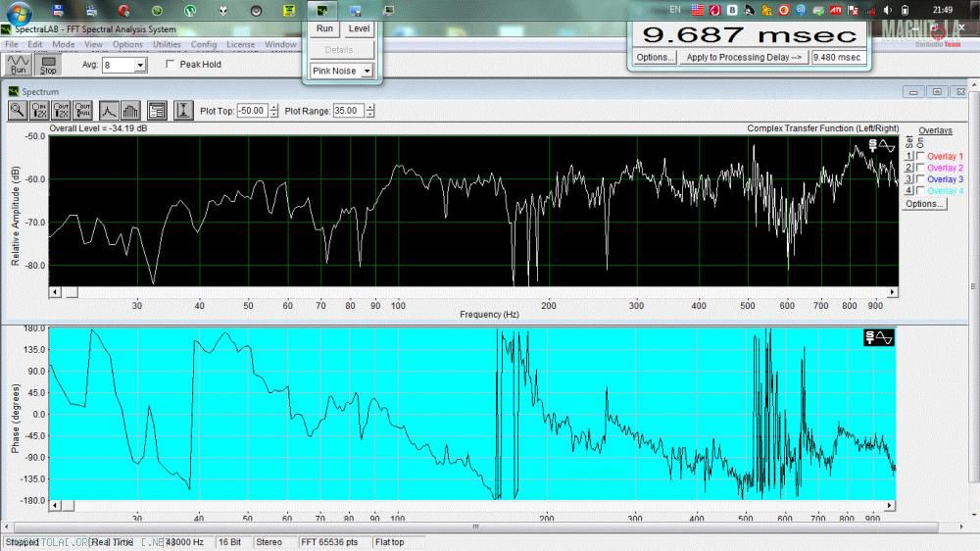The width and height of the screenshot is (980, 551).
Task: Switch to line-style spectrum plot
Action: point(109,111)
